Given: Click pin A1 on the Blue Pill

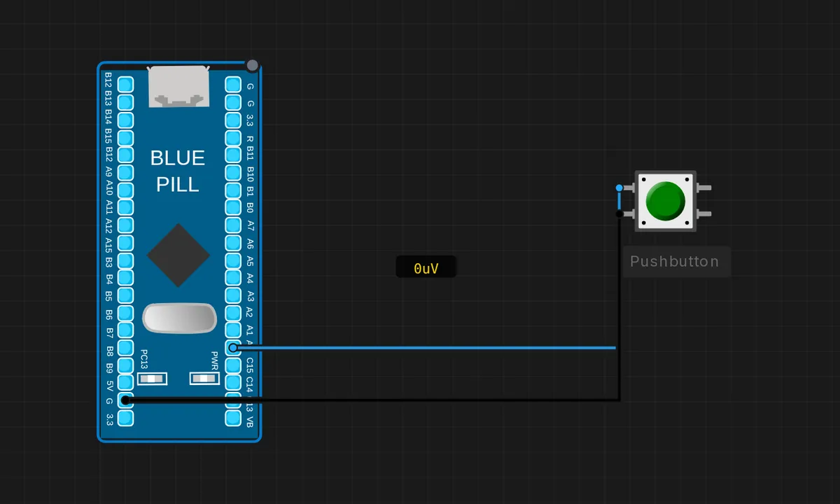Looking at the screenshot, I should [x=233, y=330].
